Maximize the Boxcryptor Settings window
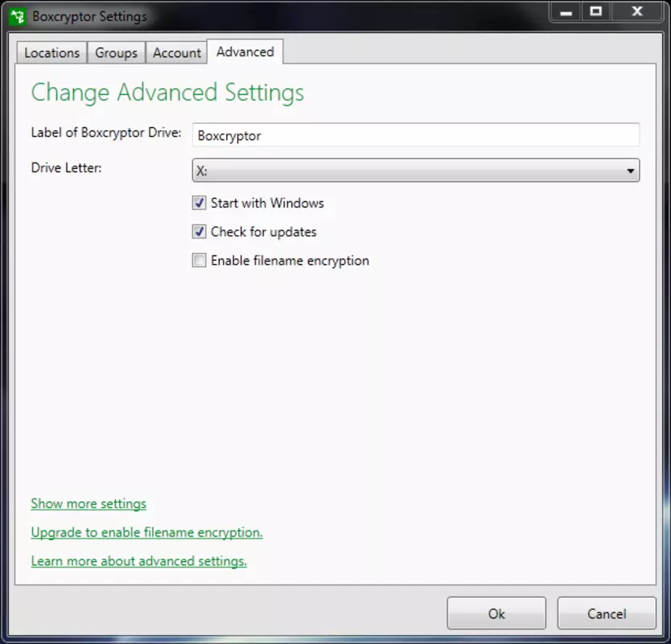Screen dimensions: 671x644 coord(596,11)
